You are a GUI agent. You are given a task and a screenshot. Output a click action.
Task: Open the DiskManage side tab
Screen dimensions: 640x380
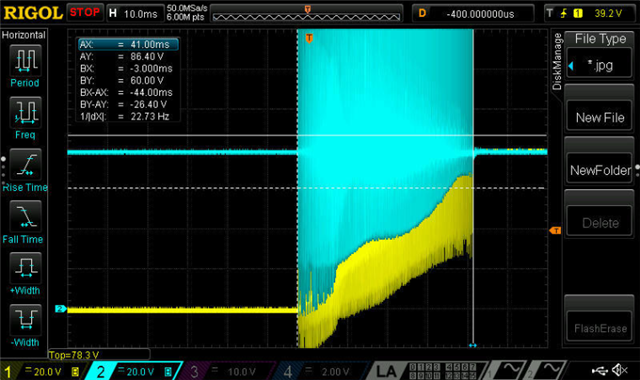tap(557, 62)
